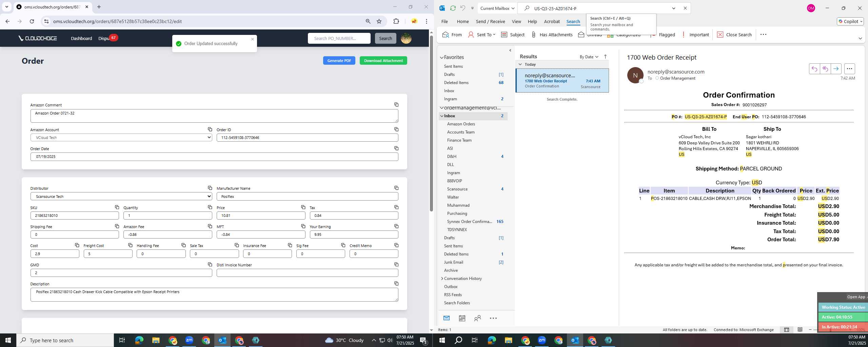Screen dimensions: 868x347
Task: Collapse the ordermanagement account tree
Action: (442, 108)
